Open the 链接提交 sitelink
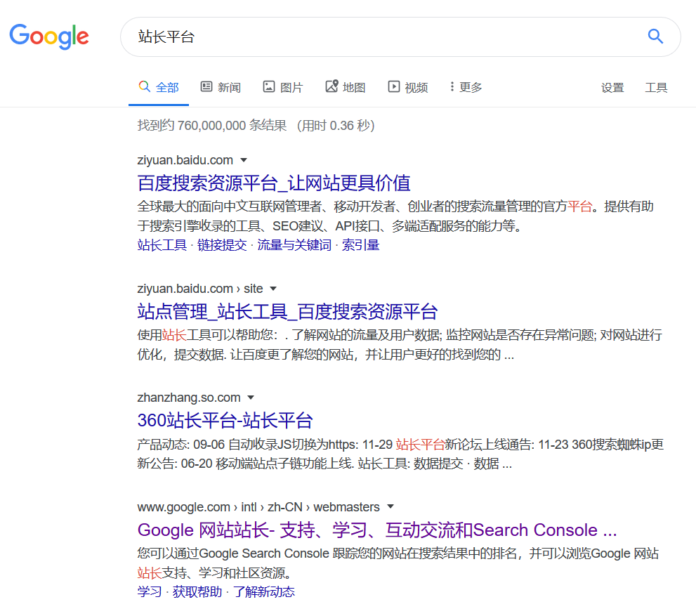The image size is (696, 616). coord(222,245)
